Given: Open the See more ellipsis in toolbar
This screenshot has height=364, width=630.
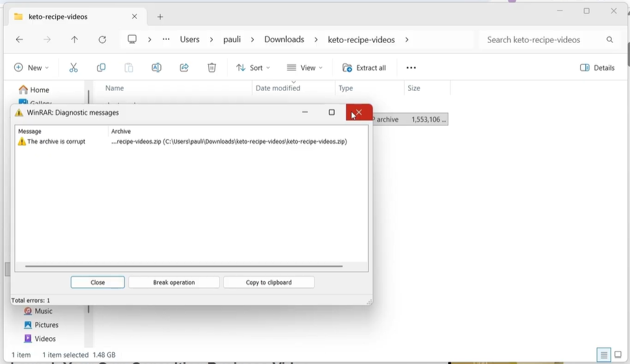Looking at the screenshot, I should [x=411, y=67].
